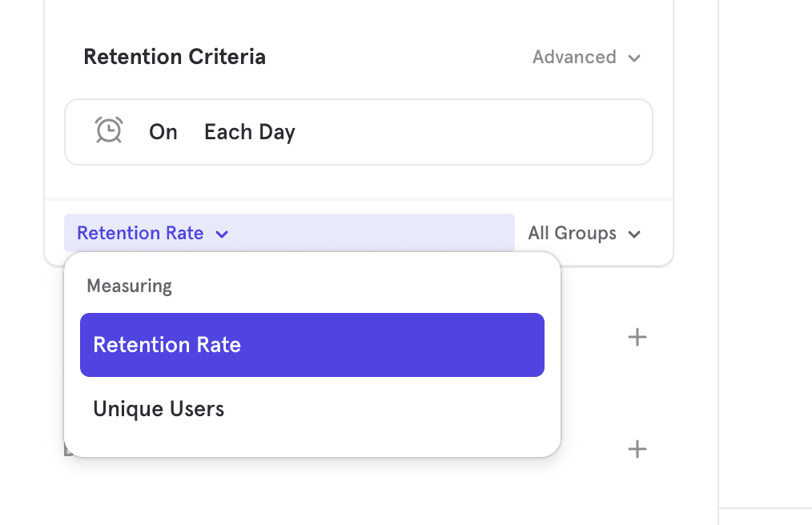Click the On condition label
Screen dimensions: 812x525
pos(163,132)
